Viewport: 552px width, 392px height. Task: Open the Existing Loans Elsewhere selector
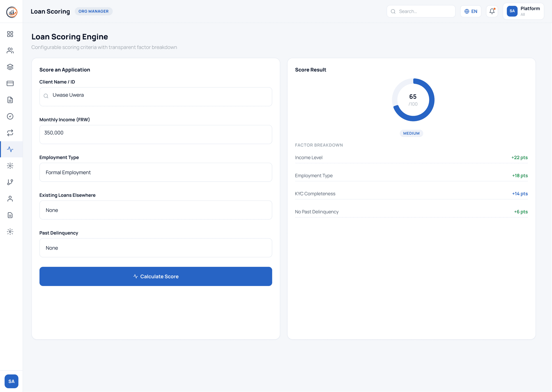click(156, 210)
